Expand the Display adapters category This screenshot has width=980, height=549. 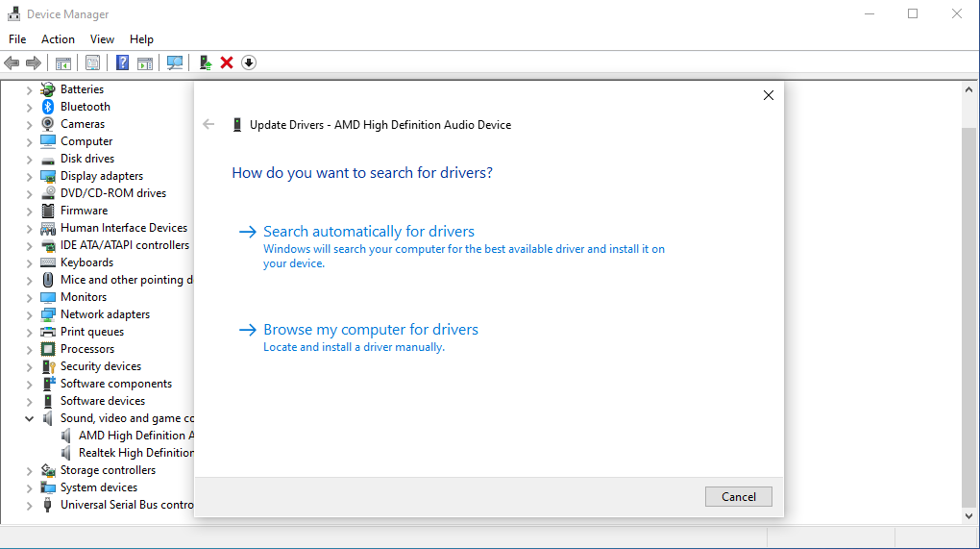tap(29, 176)
